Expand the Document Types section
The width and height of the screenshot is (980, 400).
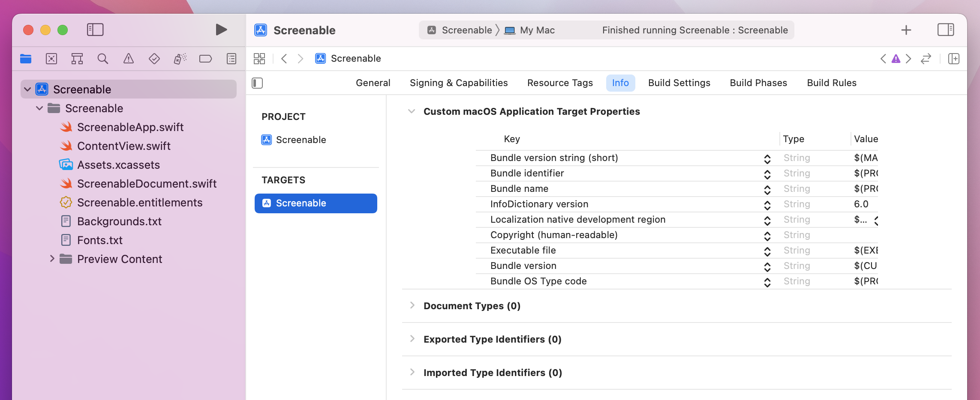[412, 305]
